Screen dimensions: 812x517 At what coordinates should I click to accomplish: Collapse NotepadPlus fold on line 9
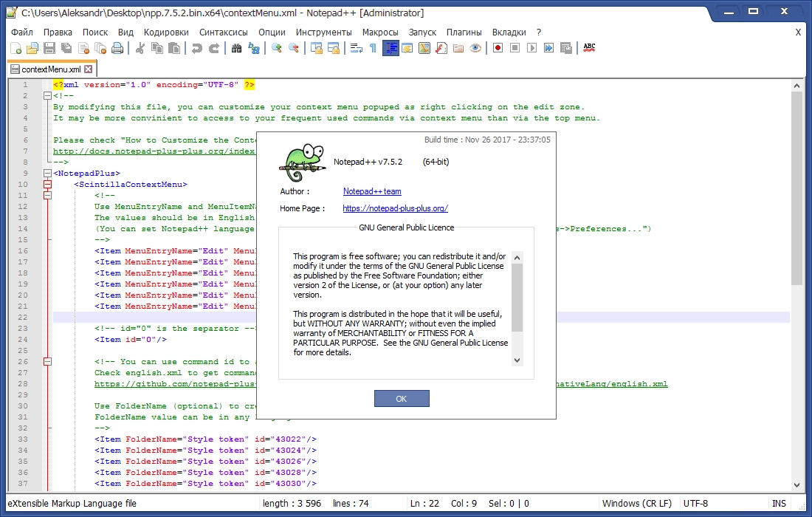click(47, 173)
